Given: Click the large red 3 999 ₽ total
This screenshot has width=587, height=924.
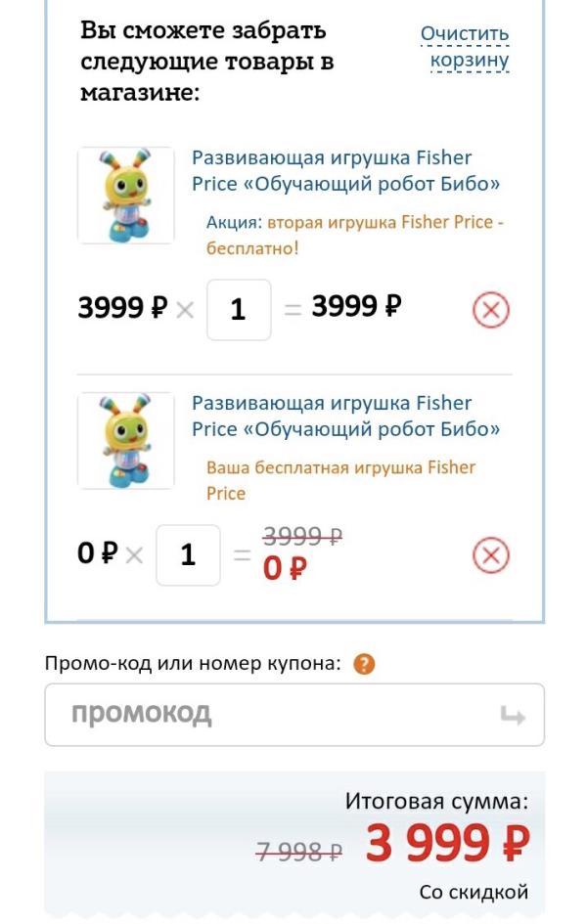Looking at the screenshot, I should 447,844.
